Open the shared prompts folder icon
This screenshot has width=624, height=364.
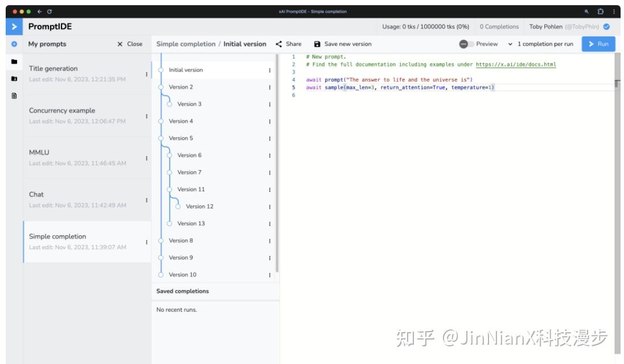[13, 79]
